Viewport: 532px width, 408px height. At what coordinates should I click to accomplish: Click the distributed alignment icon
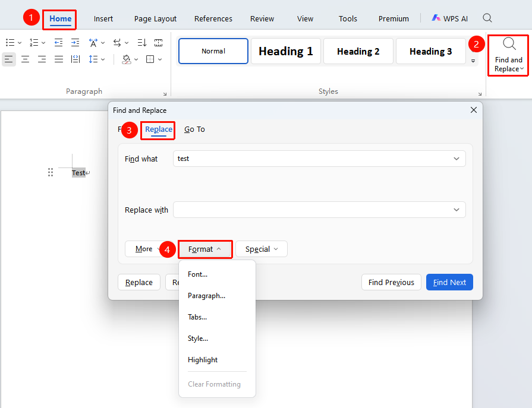pos(75,59)
